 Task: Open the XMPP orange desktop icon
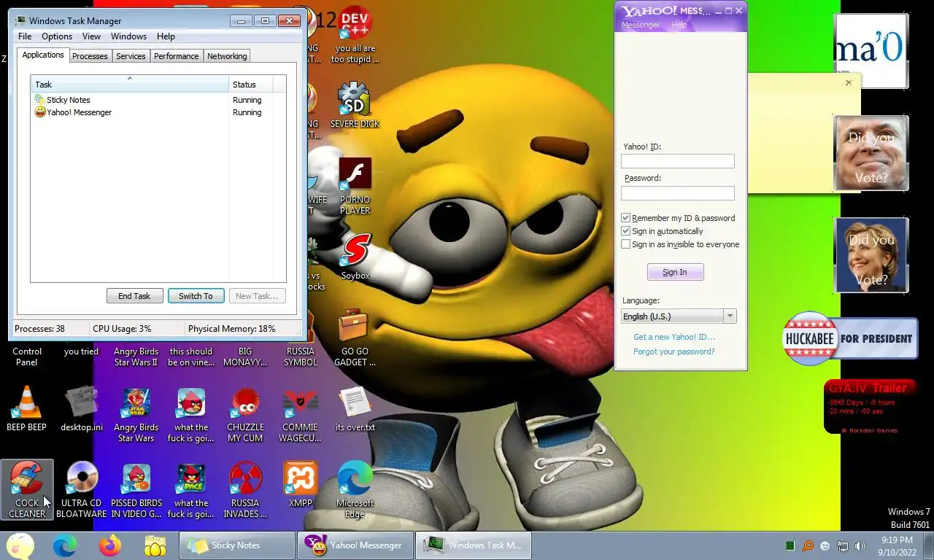[300, 484]
